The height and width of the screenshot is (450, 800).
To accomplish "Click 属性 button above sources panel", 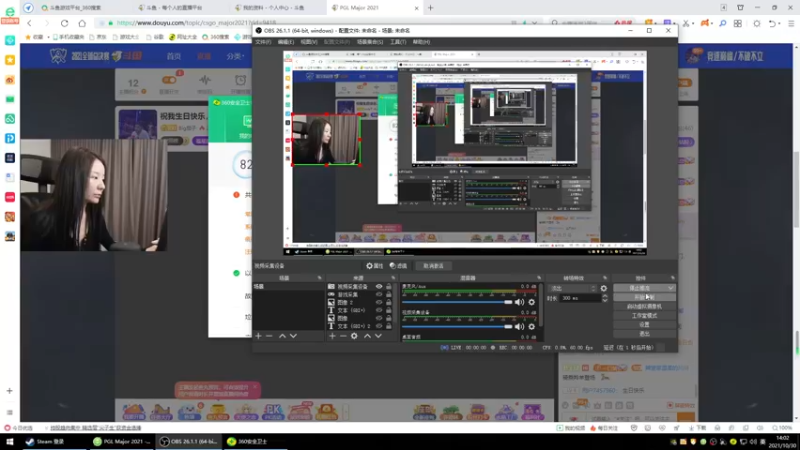I will click(374, 266).
